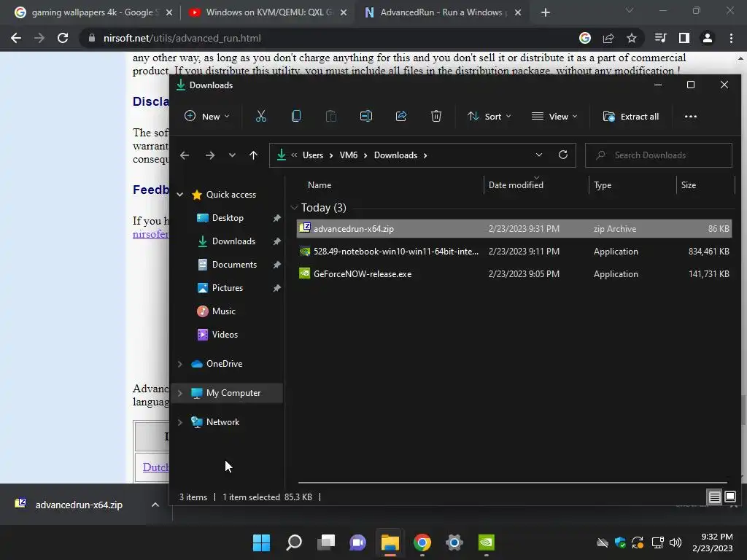The width and height of the screenshot is (747, 560).
Task: Expand the Network tree node
Action: click(179, 422)
